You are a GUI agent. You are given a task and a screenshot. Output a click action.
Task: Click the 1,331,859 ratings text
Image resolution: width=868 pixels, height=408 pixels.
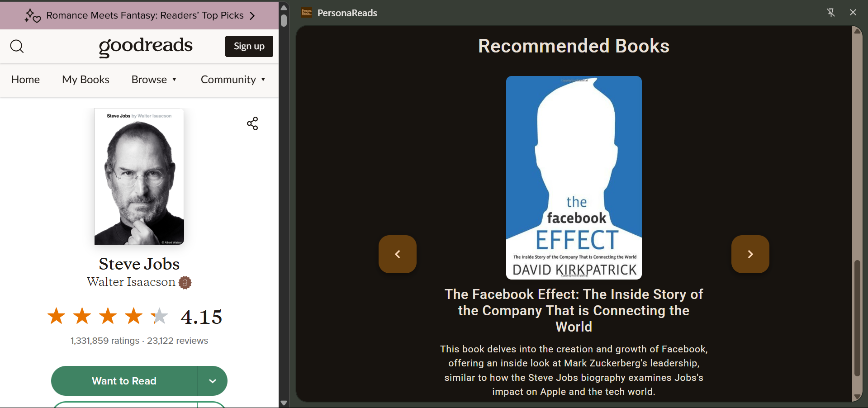(104, 341)
